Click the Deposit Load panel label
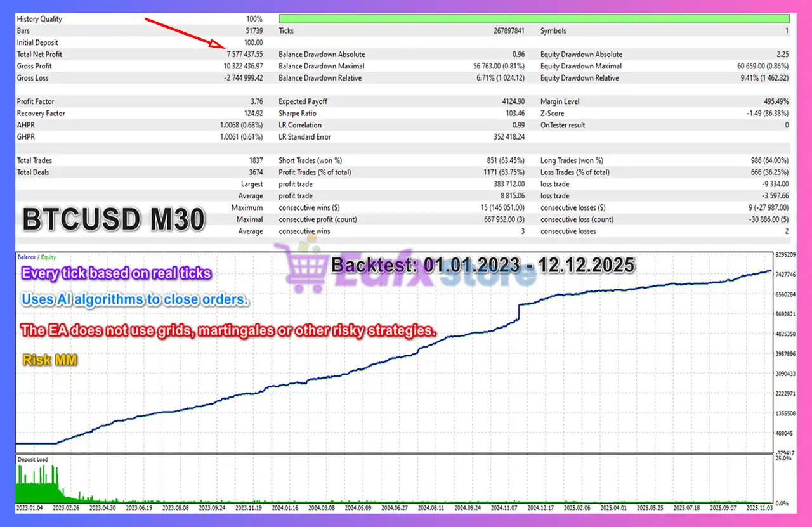This screenshot has width=812, height=527. pyautogui.click(x=32, y=459)
